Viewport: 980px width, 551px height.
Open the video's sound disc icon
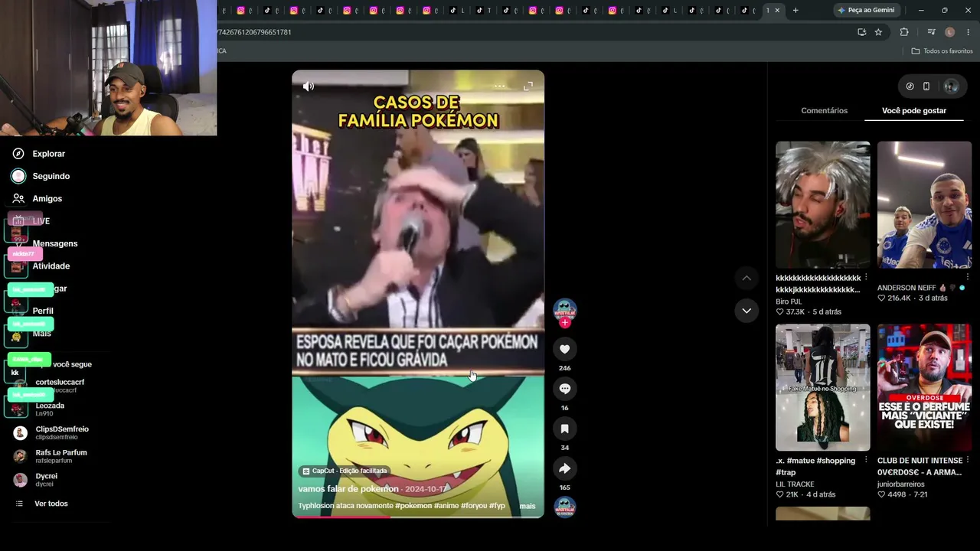pos(564,507)
